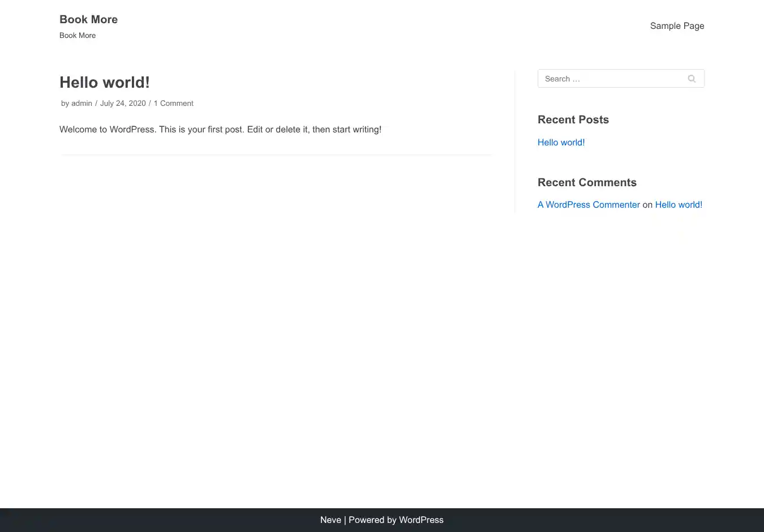Click the Neve theme link in footer
The width and height of the screenshot is (764, 532).
click(x=331, y=520)
